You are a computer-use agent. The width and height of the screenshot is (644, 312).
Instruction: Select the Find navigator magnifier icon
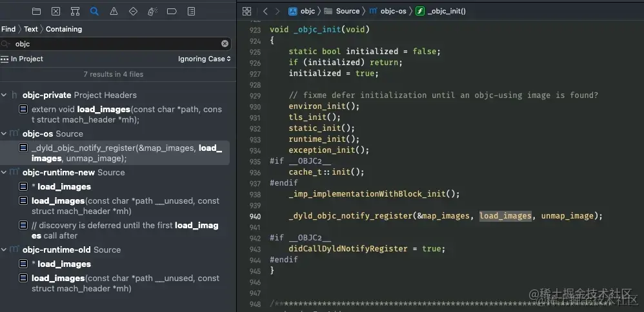pyautogui.click(x=94, y=12)
